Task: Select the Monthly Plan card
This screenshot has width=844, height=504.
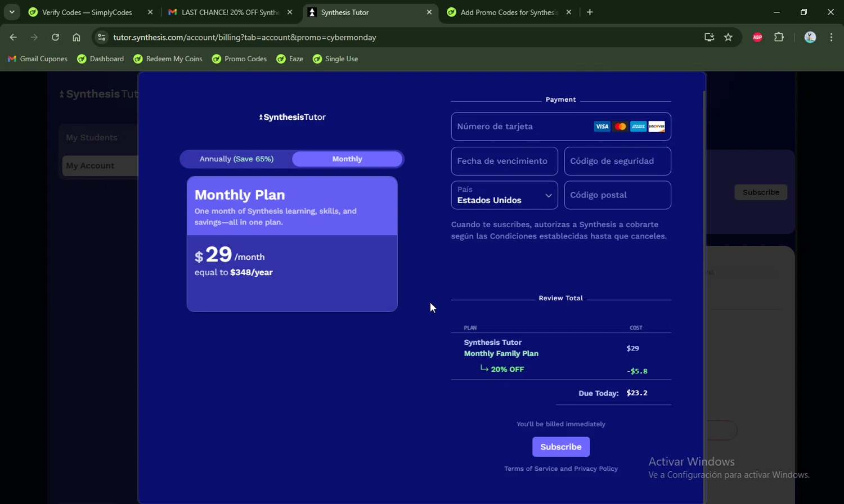Action: click(x=292, y=244)
